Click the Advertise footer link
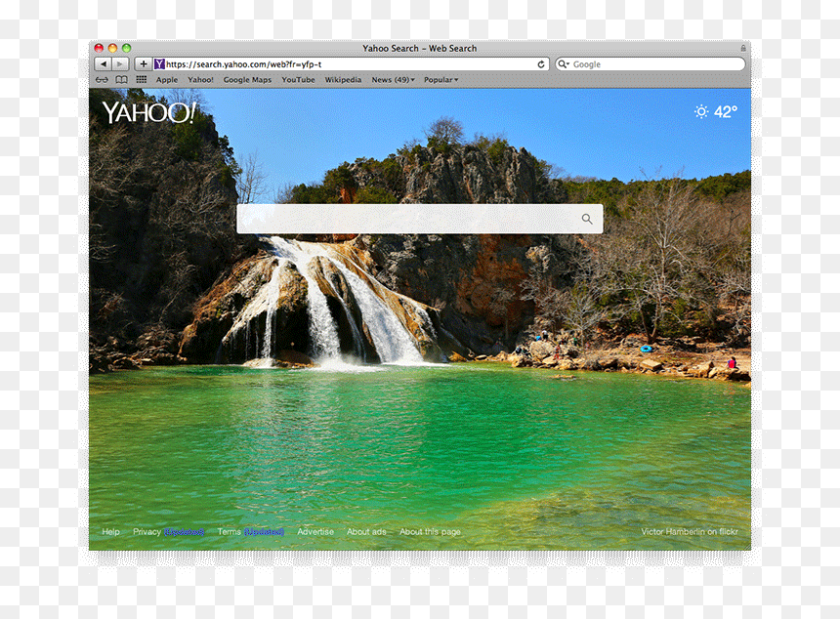Image resolution: width=840 pixels, height=619 pixels. tap(315, 532)
